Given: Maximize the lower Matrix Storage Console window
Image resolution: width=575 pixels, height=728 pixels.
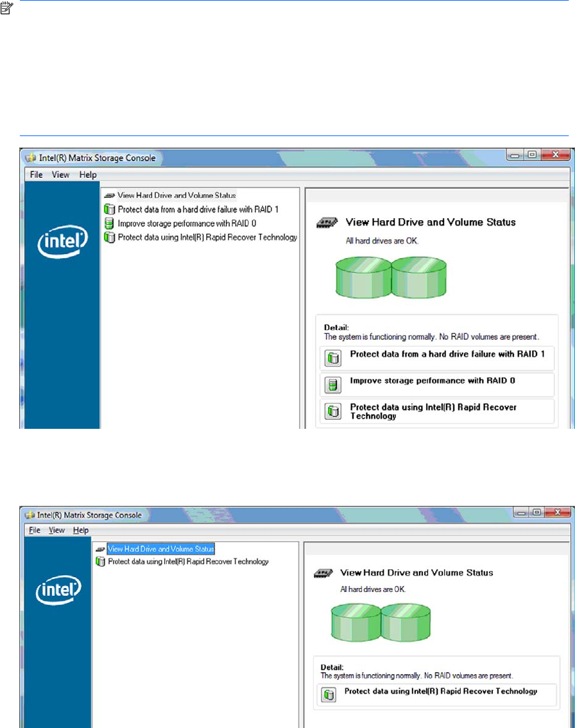Looking at the screenshot, I should [537, 512].
